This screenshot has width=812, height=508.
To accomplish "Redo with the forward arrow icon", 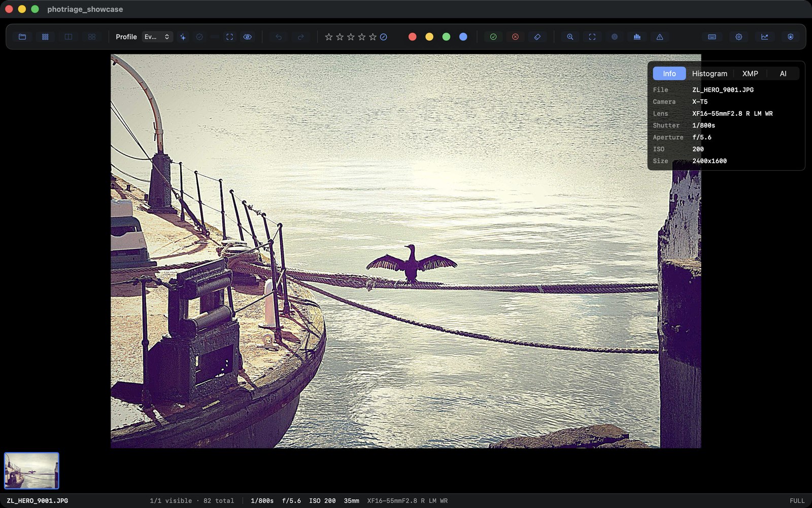I will tap(300, 37).
